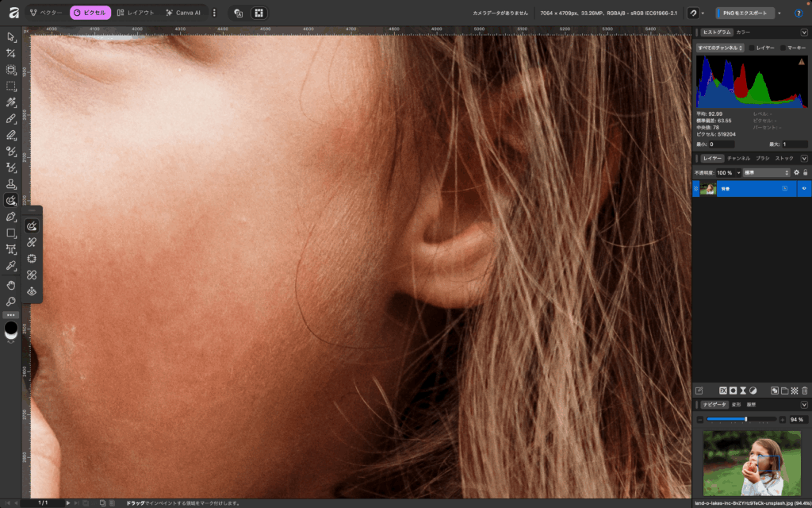Enable the マーキー checkbox in histogram panel
This screenshot has height=508, width=812.
coord(783,48)
